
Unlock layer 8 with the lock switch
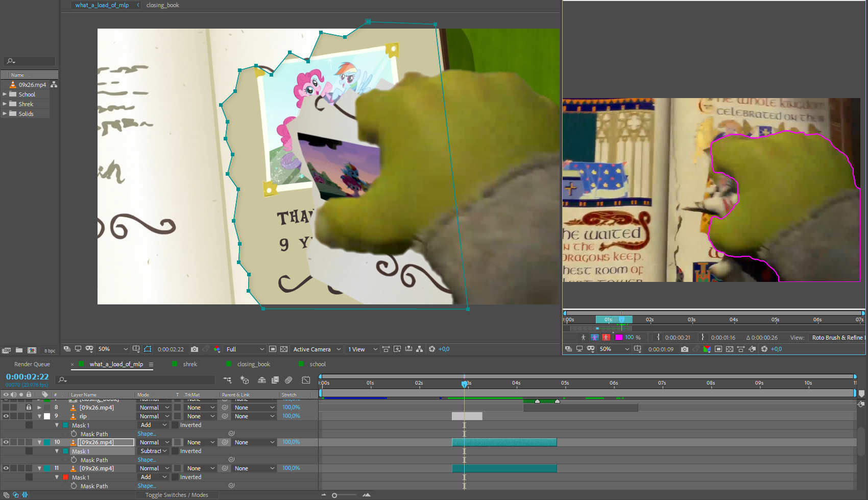coord(29,408)
